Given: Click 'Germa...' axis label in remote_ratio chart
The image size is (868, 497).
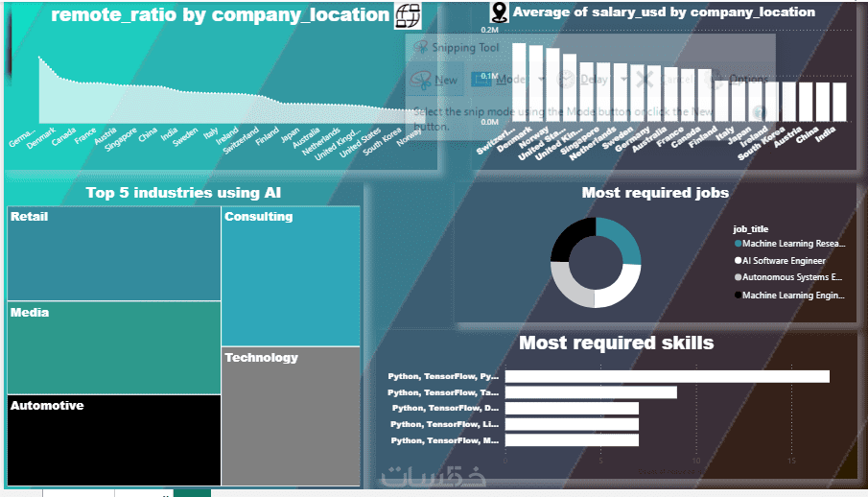Looking at the screenshot, I should (x=22, y=138).
